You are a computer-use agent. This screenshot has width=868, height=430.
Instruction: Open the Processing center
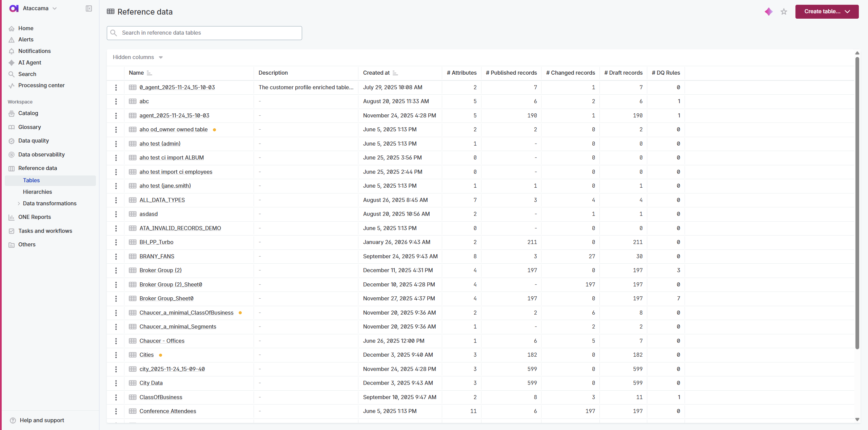click(41, 85)
